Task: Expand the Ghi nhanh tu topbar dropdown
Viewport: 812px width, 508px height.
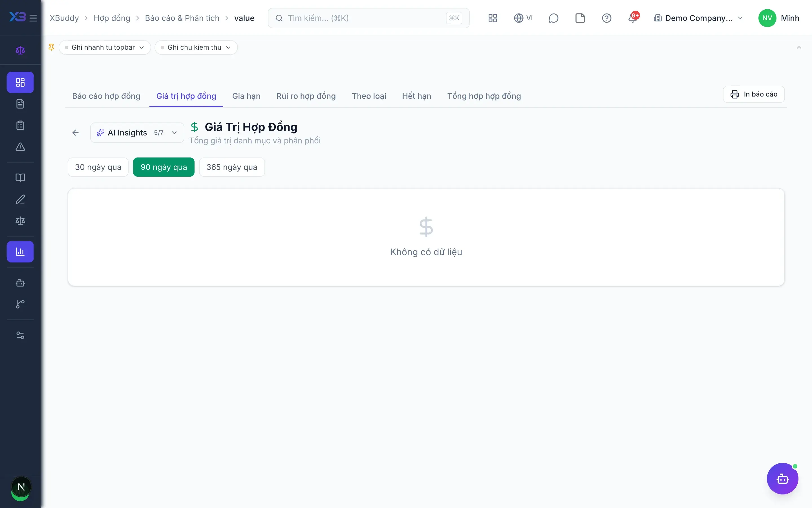Action: [105, 47]
